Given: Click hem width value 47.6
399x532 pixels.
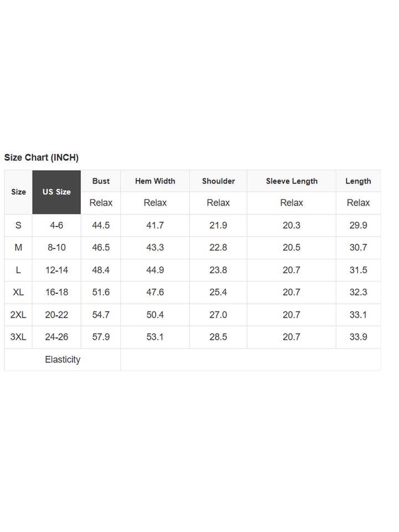Looking at the screenshot, I should coord(155,292).
